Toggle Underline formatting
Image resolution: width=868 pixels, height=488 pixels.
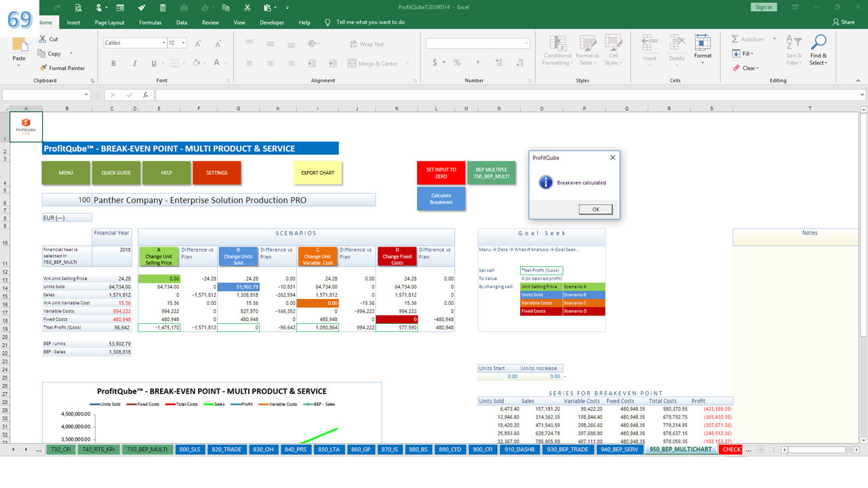click(x=154, y=63)
